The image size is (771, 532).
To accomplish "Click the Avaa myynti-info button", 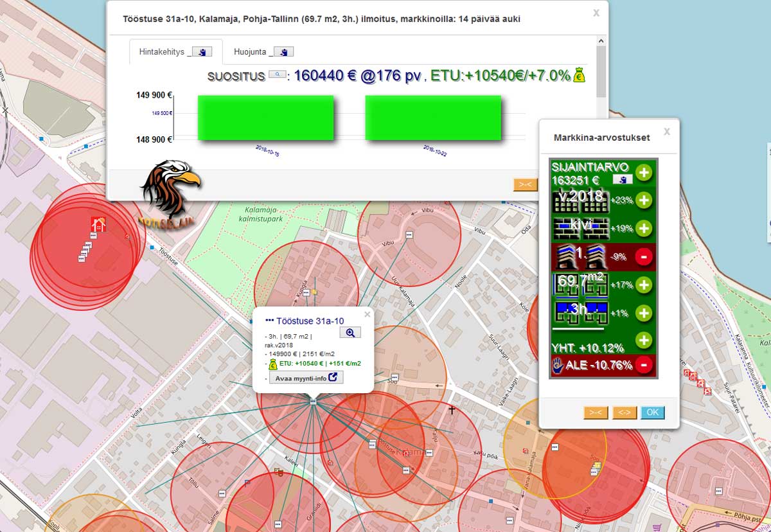I will click(306, 378).
